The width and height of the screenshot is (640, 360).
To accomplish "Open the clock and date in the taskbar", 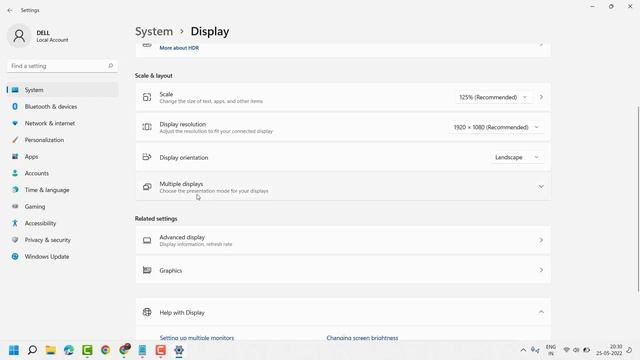I will pyautogui.click(x=609, y=350).
